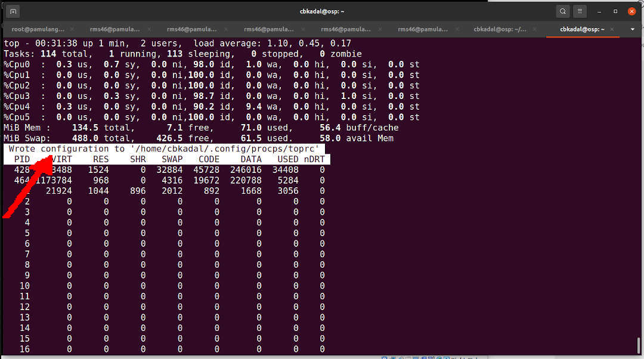Screen dimensions: 644x359
Task: Click the SHR value 896
Action: click(138, 191)
